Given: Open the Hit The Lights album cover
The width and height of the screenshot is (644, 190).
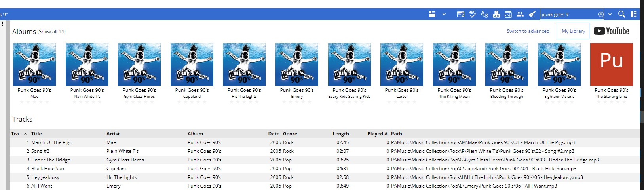Looking at the screenshot, I should click(244, 65).
